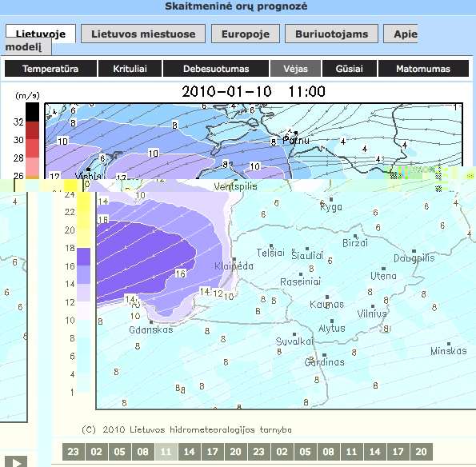Open the Buriuotojams tab
The height and width of the screenshot is (467, 476).
[331, 34]
